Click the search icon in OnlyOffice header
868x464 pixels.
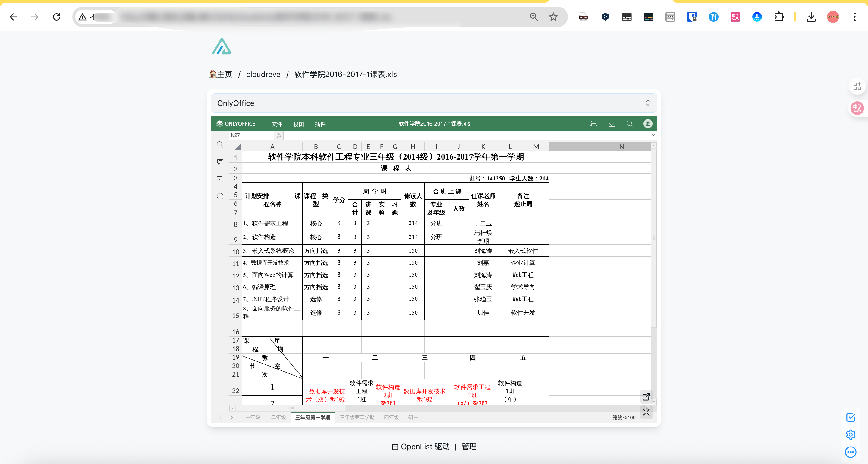[x=629, y=124]
